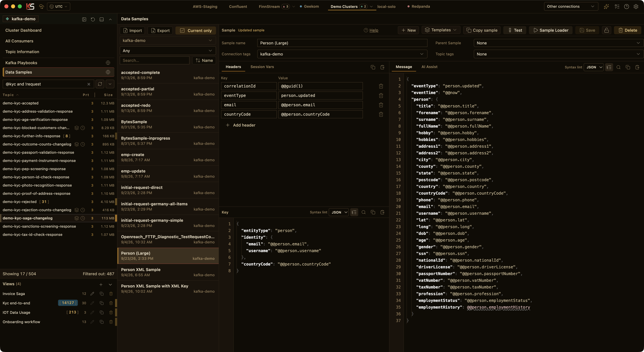Screen dimensions: 644x352
Task: Clear the @kyc topic filter
Action: (x=89, y=84)
